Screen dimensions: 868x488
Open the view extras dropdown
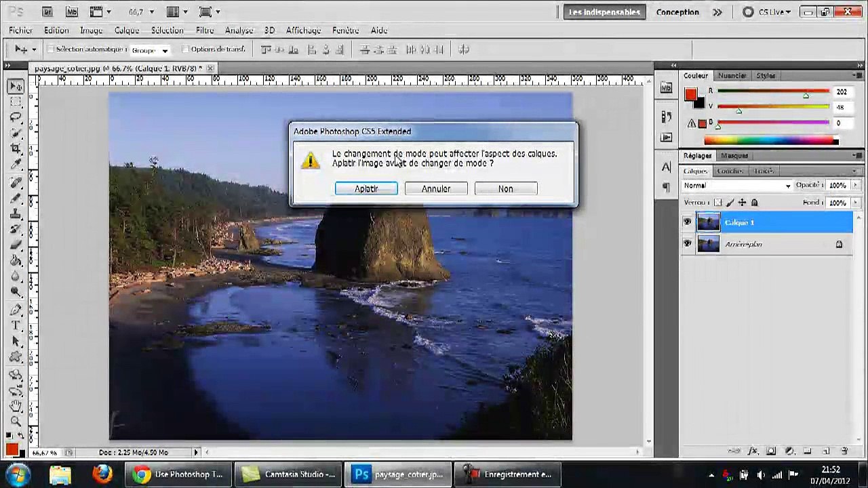pyautogui.click(x=100, y=12)
